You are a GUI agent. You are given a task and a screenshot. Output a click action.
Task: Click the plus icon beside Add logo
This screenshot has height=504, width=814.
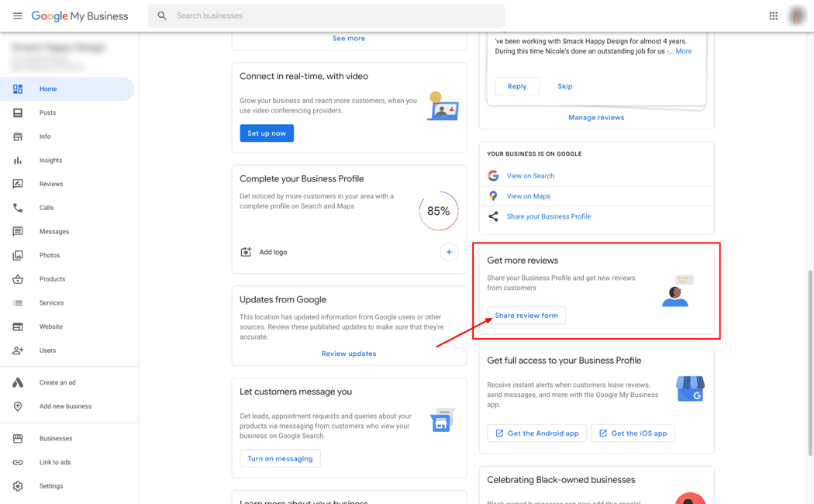pos(449,252)
